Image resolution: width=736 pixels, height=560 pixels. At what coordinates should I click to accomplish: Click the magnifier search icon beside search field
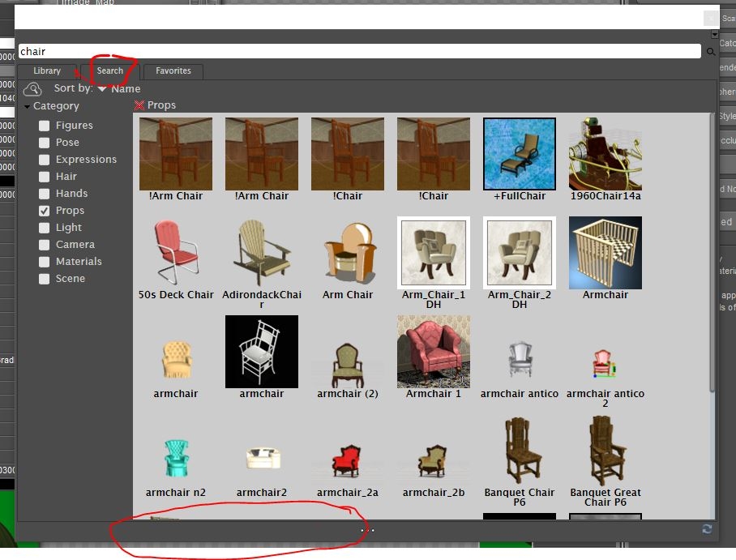pyautogui.click(x=711, y=52)
